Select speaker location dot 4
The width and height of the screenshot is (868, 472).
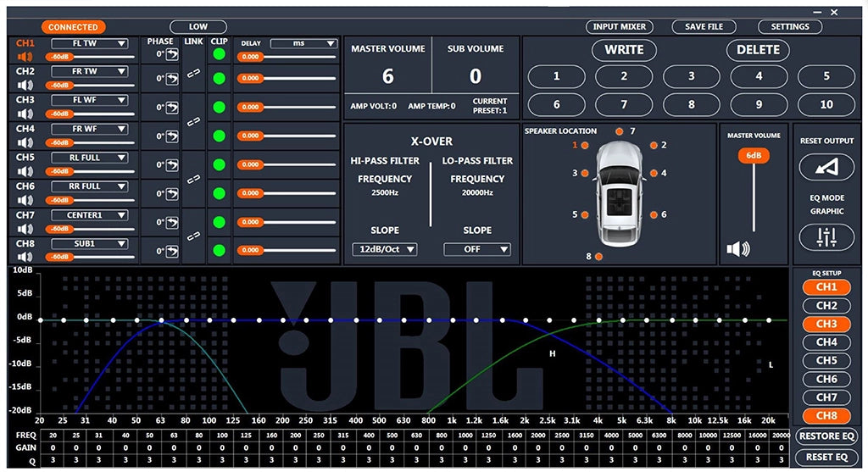click(654, 173)
